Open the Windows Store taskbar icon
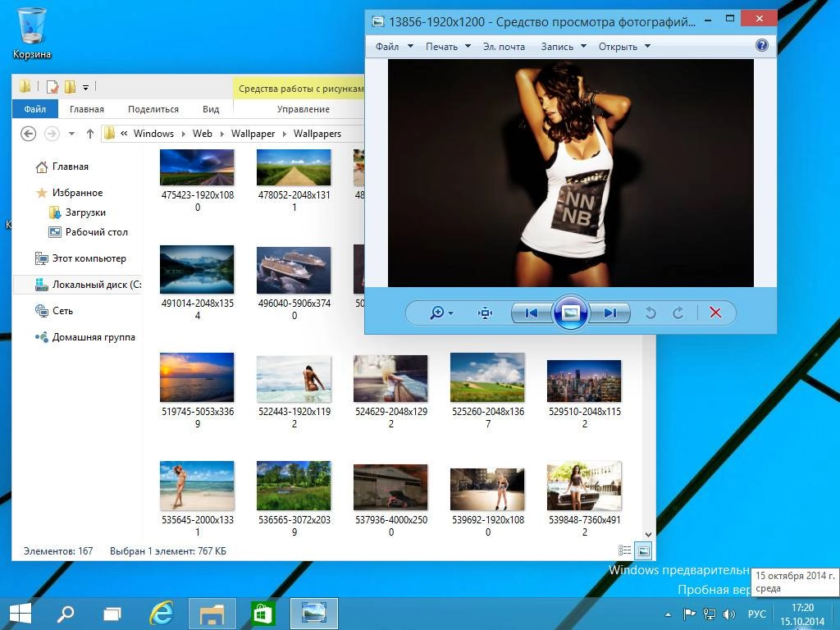Viewport: 840px width, 630px height. point(262,614)
